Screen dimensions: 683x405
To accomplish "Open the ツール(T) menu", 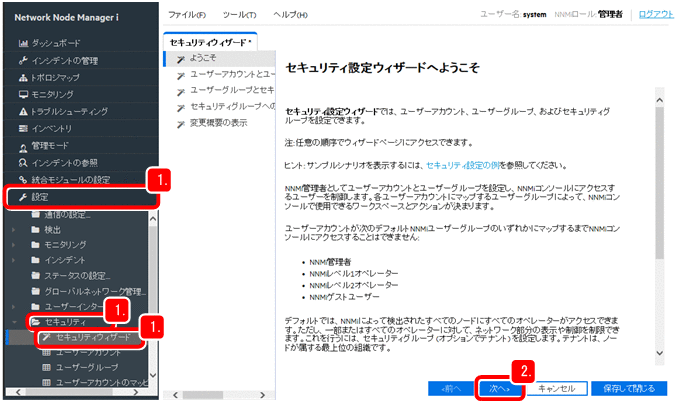I will [x=239, y=15].
